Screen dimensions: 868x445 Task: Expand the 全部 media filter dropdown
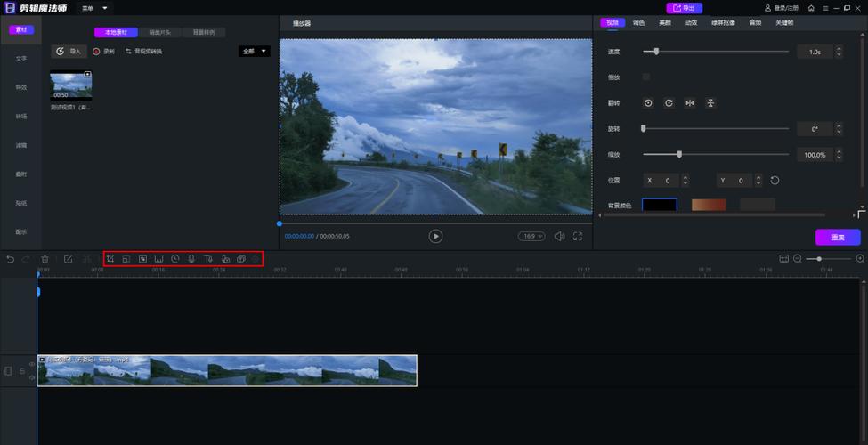click(254, 52)
